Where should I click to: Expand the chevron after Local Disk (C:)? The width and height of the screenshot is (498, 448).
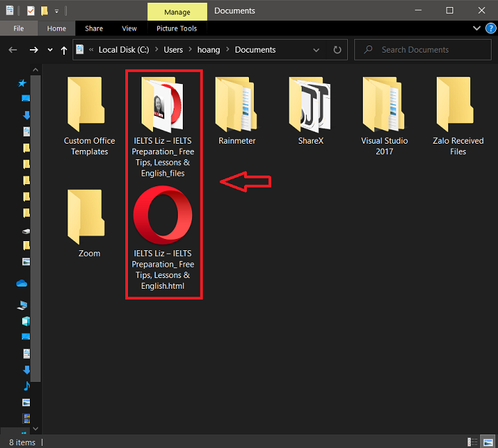pyautogui.click(x=157, y=50)
